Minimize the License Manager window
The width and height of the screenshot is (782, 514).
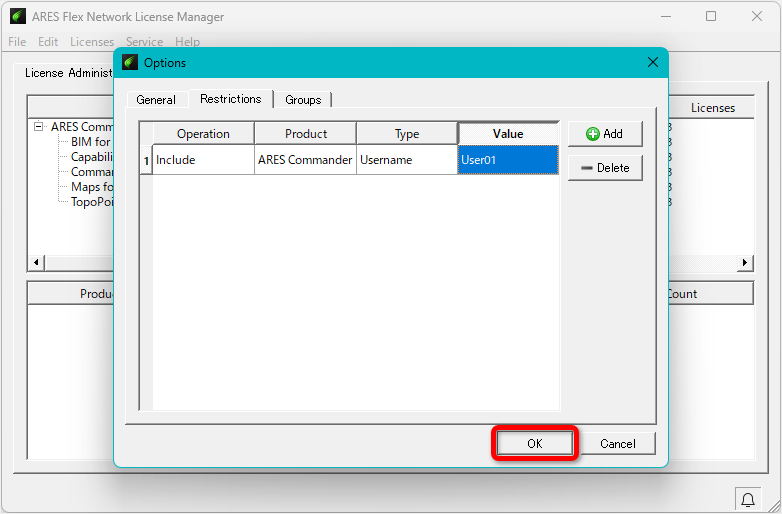(x=666, y=16)
